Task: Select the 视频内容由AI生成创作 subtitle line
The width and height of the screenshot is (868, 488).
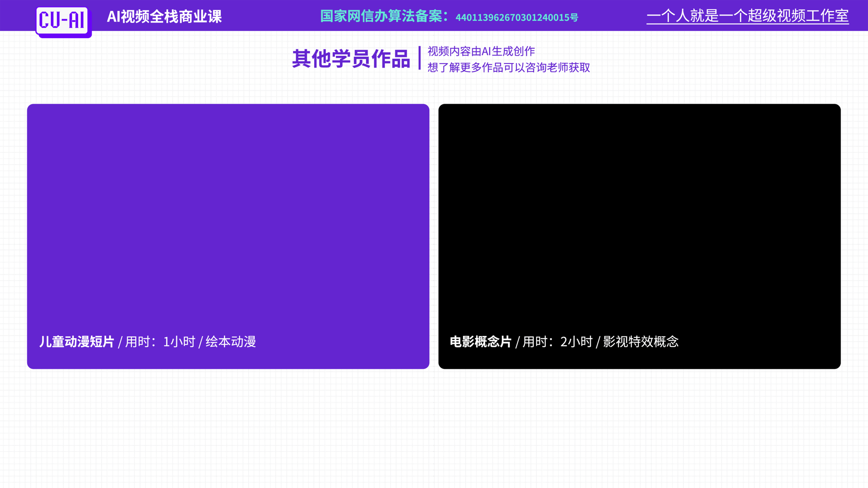Action: pos(481,51)
